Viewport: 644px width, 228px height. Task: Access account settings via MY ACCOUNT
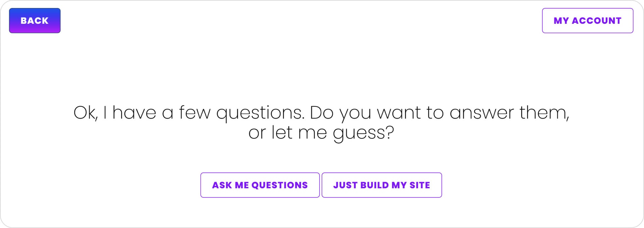pos(587,20)
